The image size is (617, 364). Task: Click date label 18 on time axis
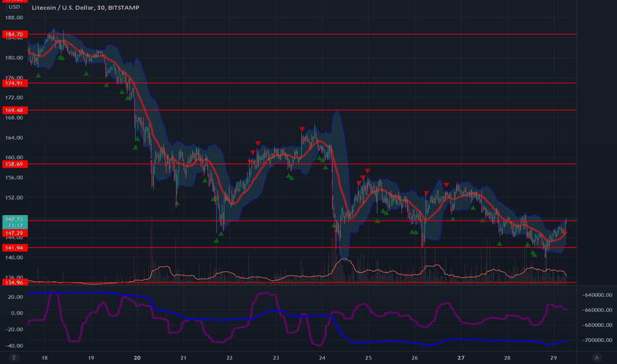(x=44, y=357)
